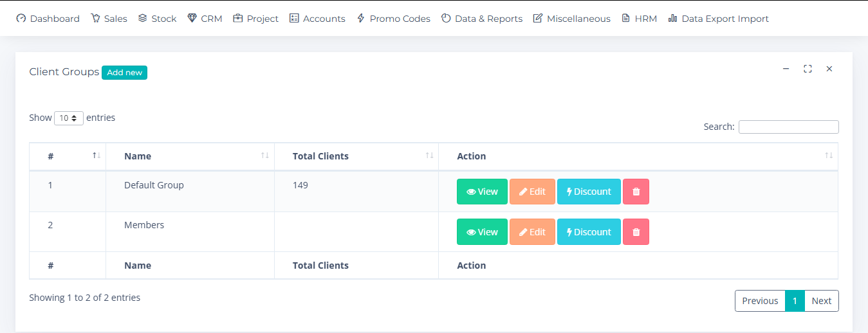Viewport: 868px width, 333px height.
Task: View the Default Group clients
Action: (482, 192)
